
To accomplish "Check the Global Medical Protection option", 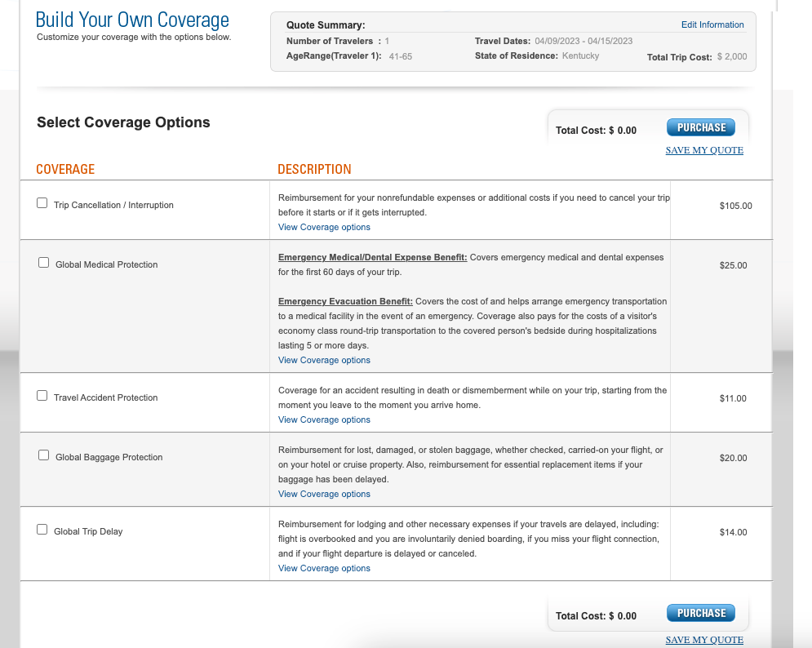I will 43,262.
